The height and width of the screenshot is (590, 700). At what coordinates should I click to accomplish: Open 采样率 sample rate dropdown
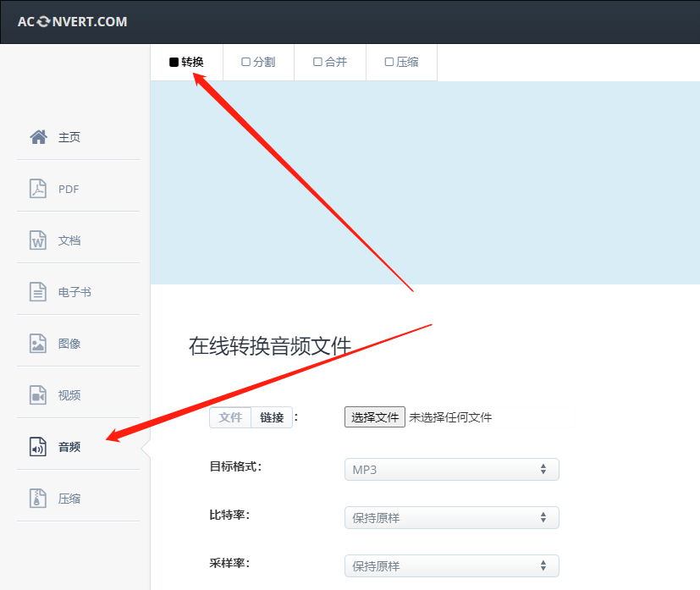[451, 566]
